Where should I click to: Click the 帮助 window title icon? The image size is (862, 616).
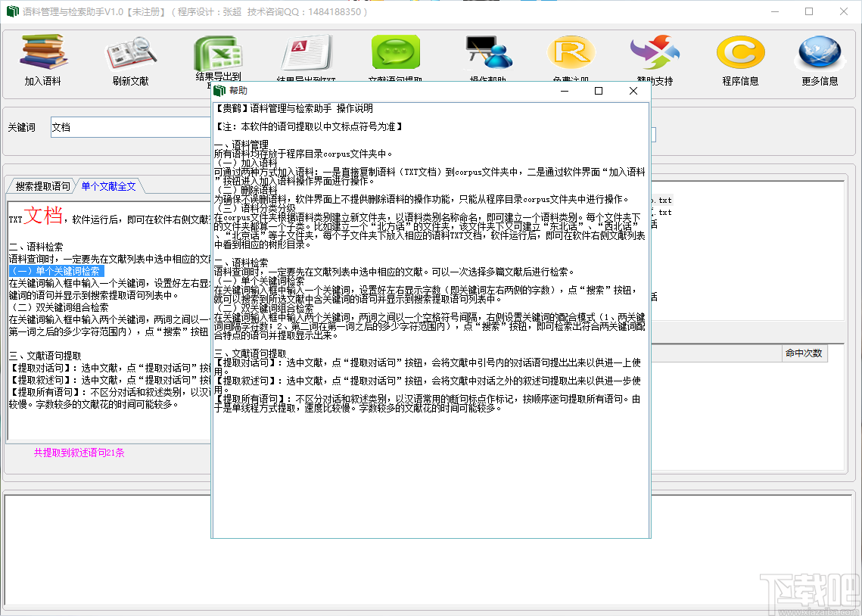[x=220, y=91]
